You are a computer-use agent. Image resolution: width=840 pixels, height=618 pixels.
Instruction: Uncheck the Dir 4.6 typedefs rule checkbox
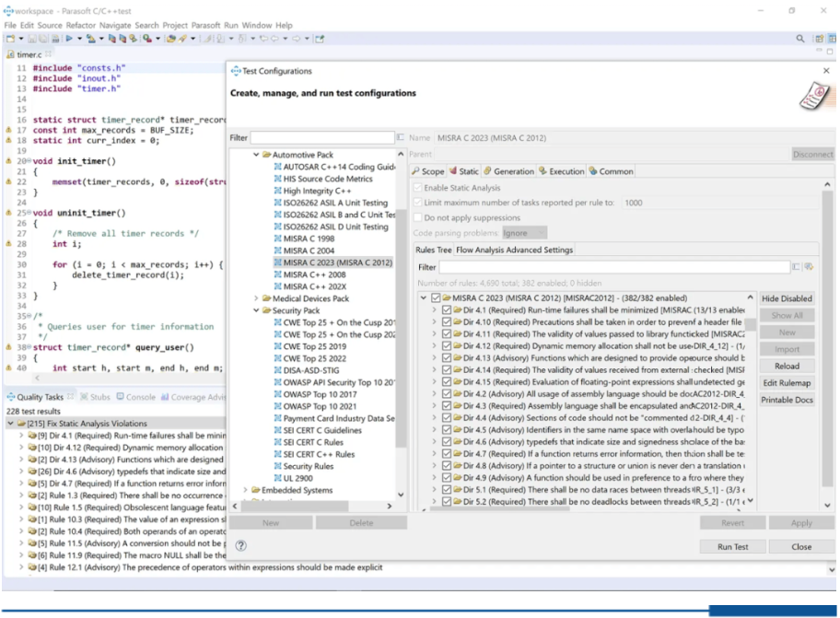point(446,442)
